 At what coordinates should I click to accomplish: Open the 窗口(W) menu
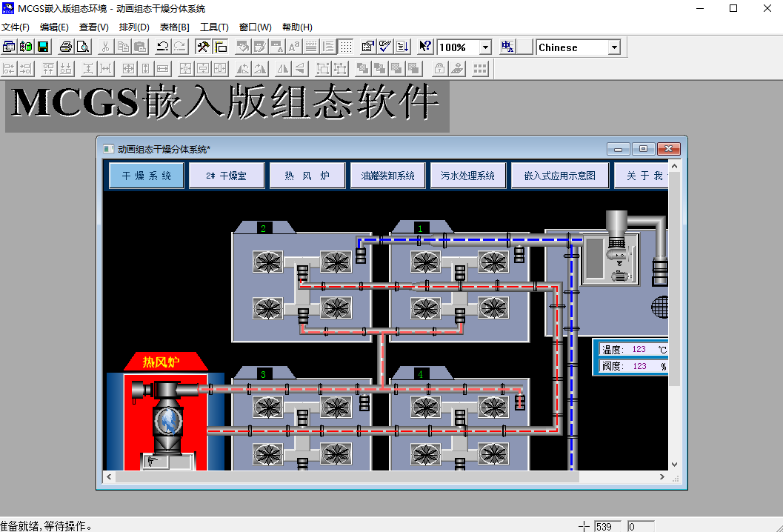[255, 27]
